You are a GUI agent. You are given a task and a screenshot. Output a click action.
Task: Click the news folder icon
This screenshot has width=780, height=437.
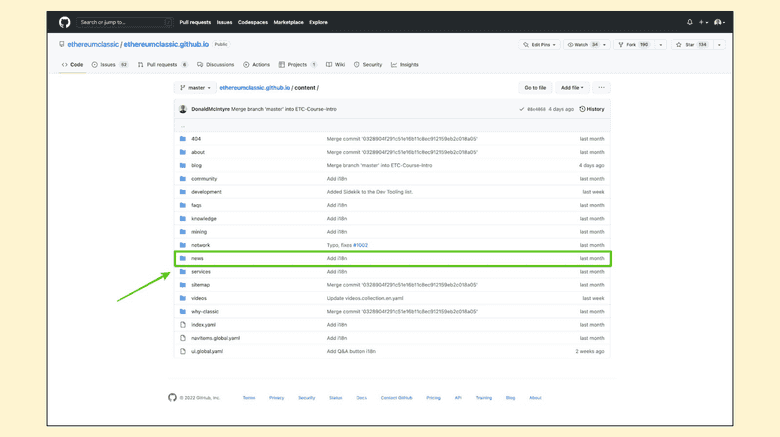183,258
